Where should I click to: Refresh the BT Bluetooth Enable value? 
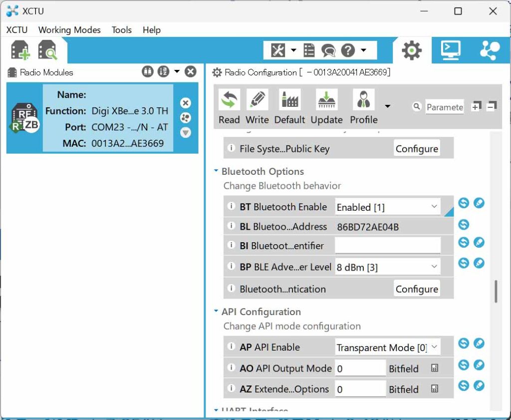click(x=464, y=203)
